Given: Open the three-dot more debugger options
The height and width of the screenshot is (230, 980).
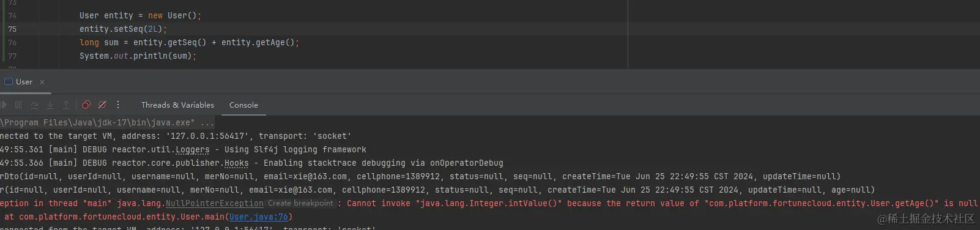Looking at the screenshot, I should click(x=118, y=105).
